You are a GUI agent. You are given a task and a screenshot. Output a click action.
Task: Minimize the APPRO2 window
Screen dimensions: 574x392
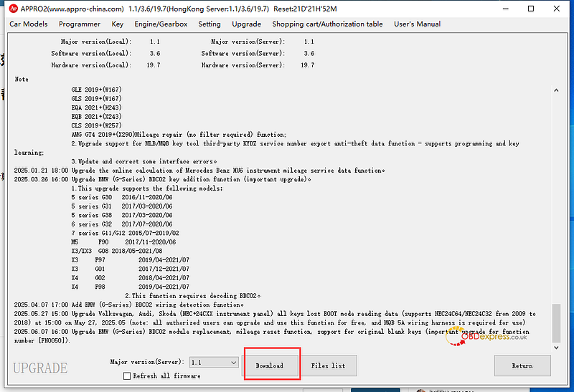tap(506, 9)
